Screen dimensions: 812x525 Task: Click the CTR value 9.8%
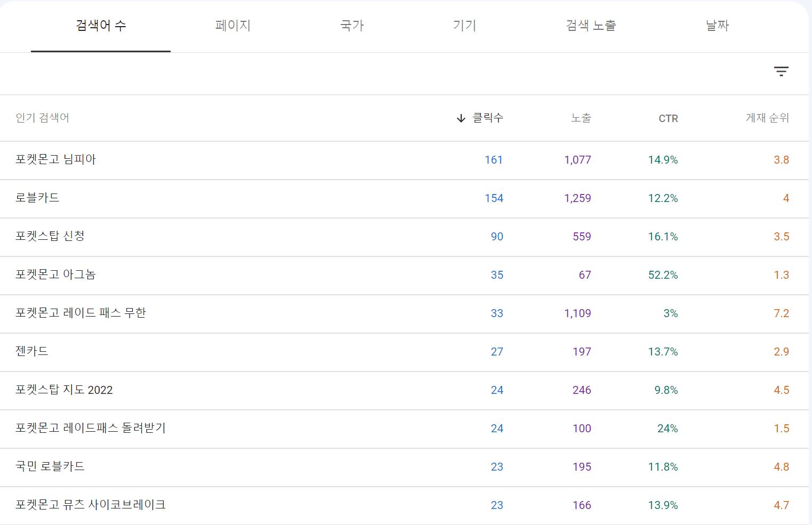(666, 390)
